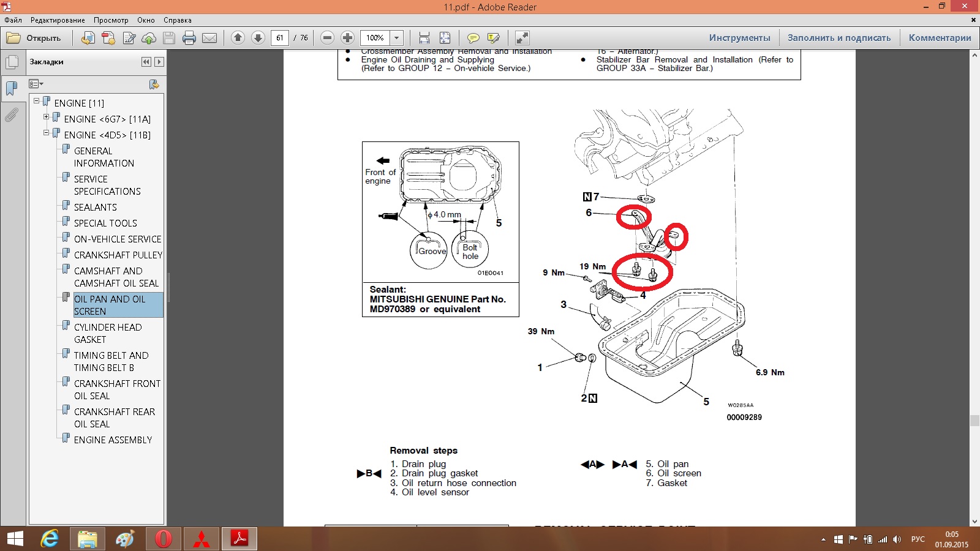This screenshot has width=980, height=551.
Task: Print the document using the printer icon
Action: click(189, 38)
